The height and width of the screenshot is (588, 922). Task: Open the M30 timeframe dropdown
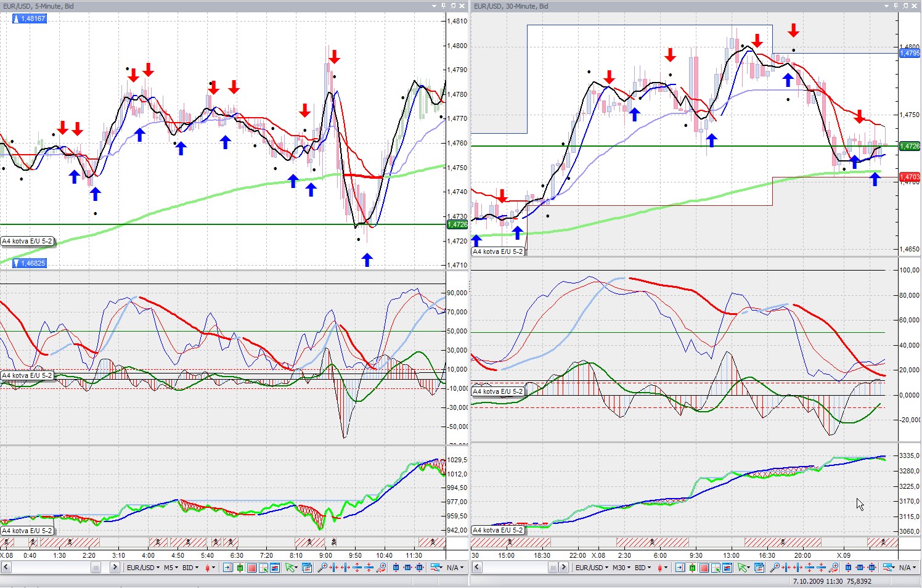(x=621, y=568)
